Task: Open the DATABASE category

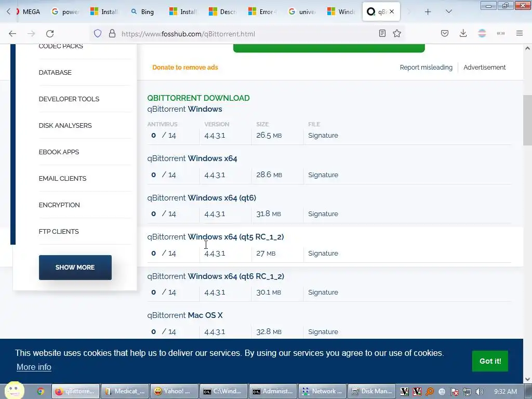Action: click(55, 73)
